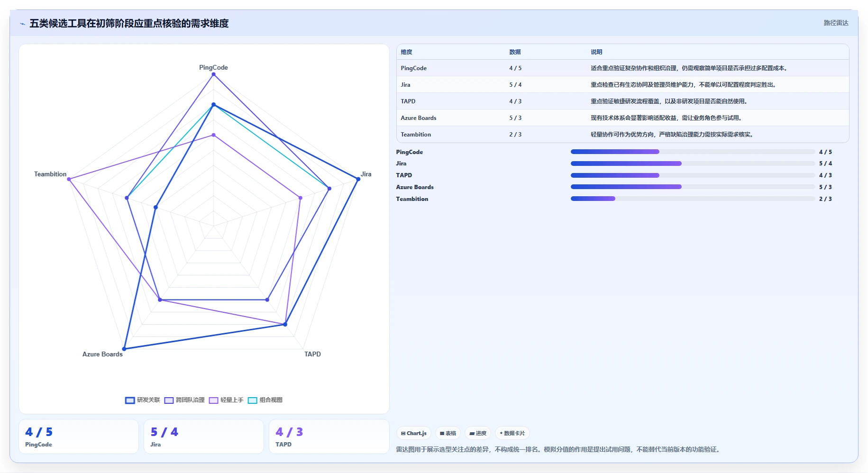Click the 数据卡片 chip
868x473 pixels.
click(x=512, y=433)
